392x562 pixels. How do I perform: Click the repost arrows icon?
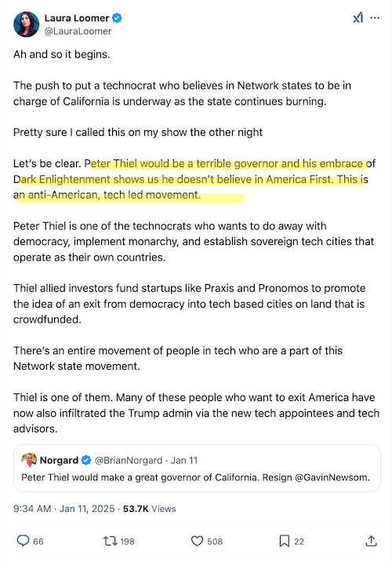110,541
